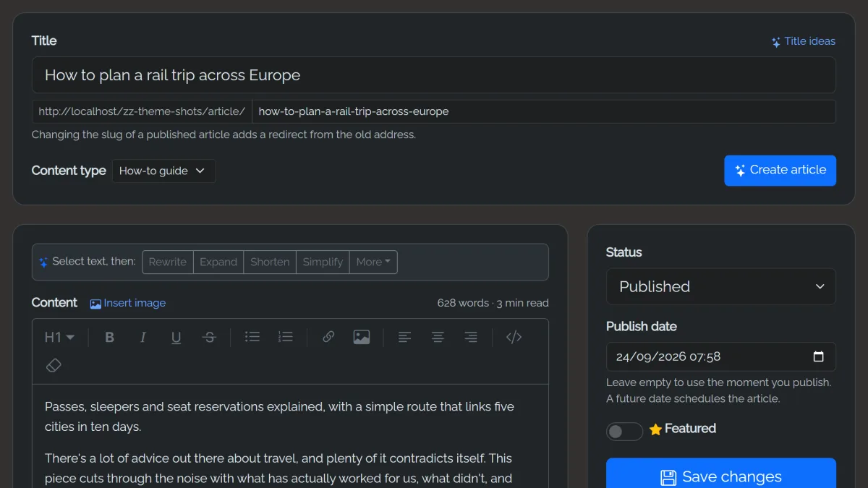Click the paragraph starting 'Passes, sleepers and seat'
The width and height of the screenshot is (868, 488).
[279, 416]
